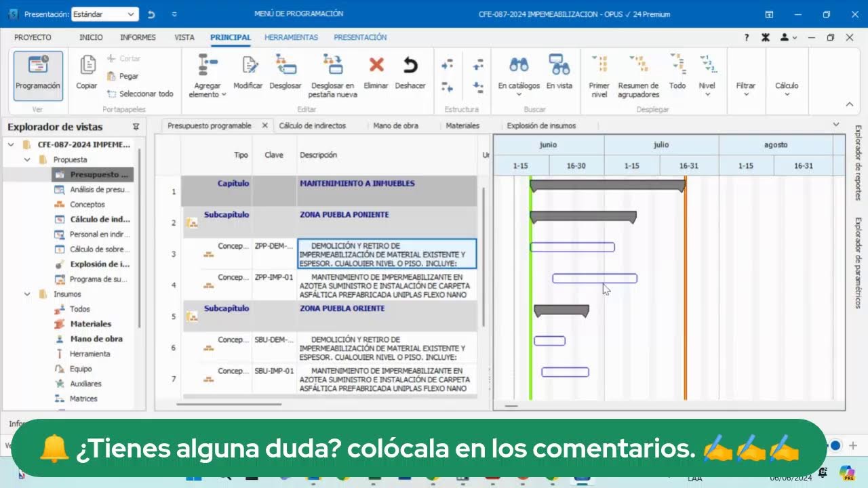Open the Filtrar dropdown
This screenshot has width=868, height=488.
click(746, 89)
